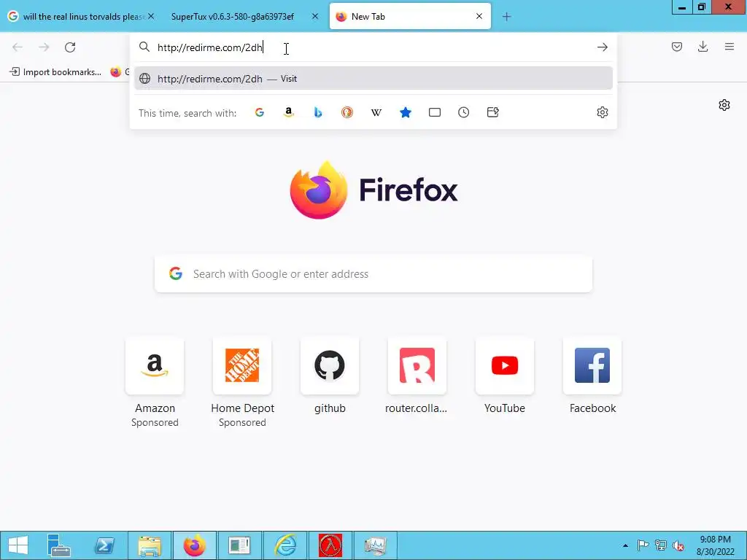The image size is (747, 560).
Task: Open a new tab with plus button
Action: [506, 17]
